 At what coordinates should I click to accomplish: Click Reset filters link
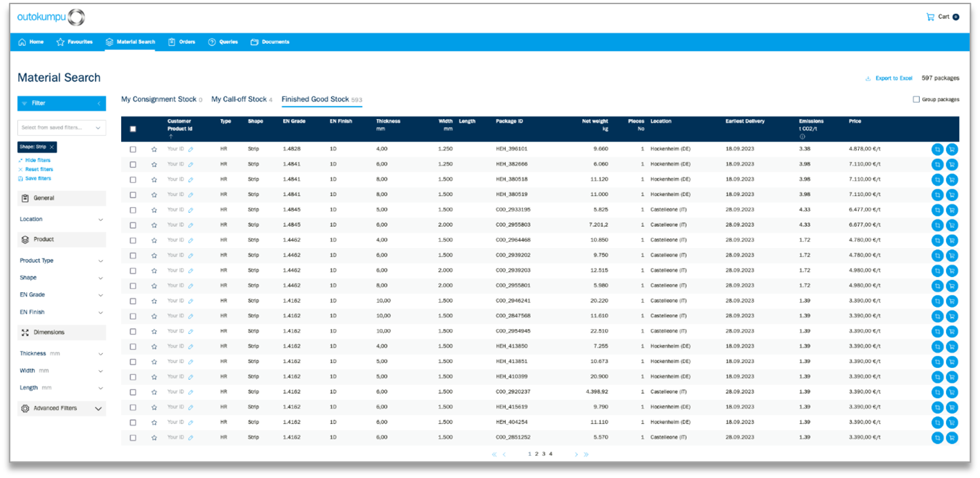tap(39, 169)
